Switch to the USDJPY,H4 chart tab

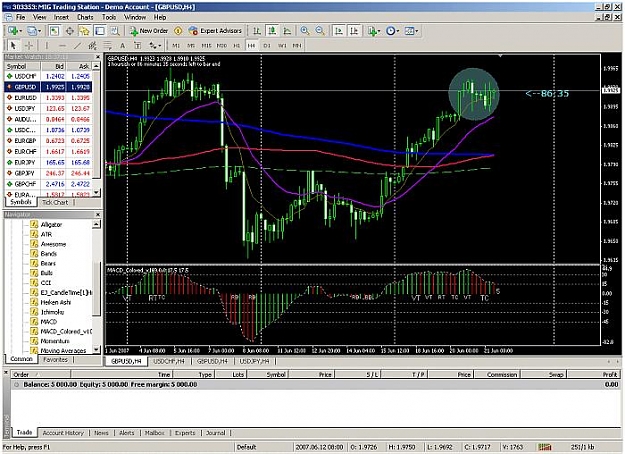255,361
